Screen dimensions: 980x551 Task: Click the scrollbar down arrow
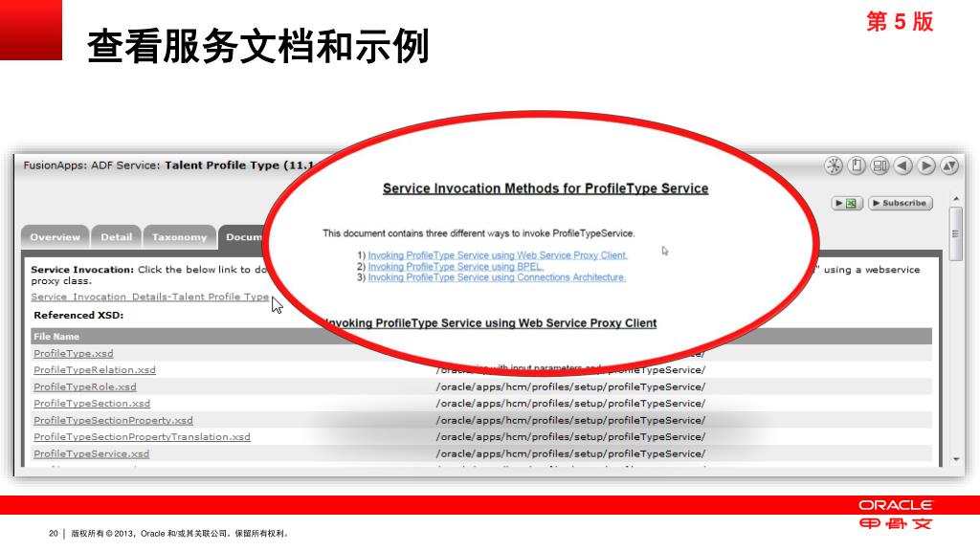click(x=956, y=459)
